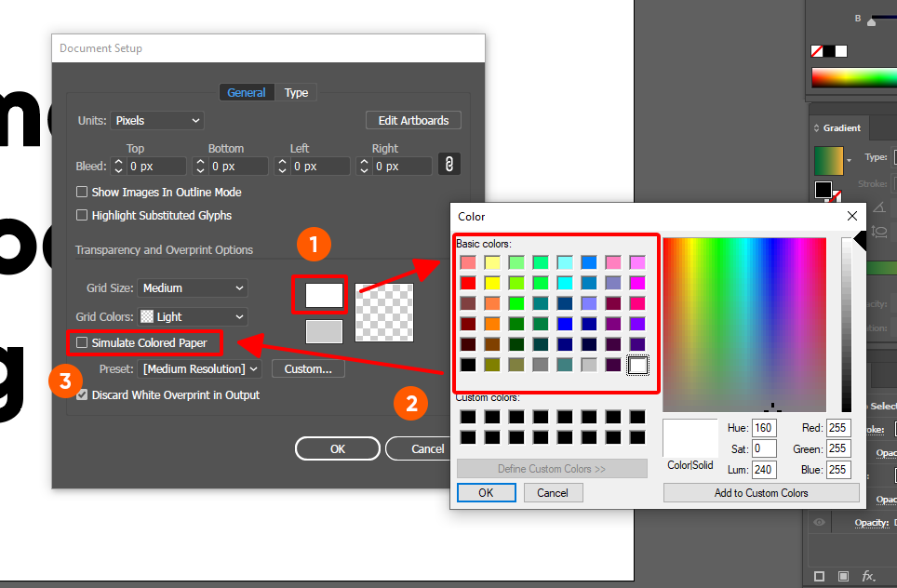Select the gradient fill black swatch

(823, 189)
